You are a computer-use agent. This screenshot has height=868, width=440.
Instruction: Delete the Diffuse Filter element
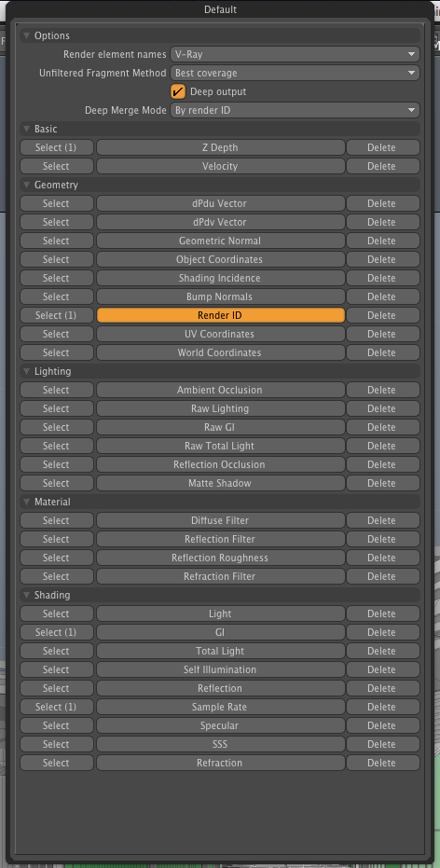382,520
